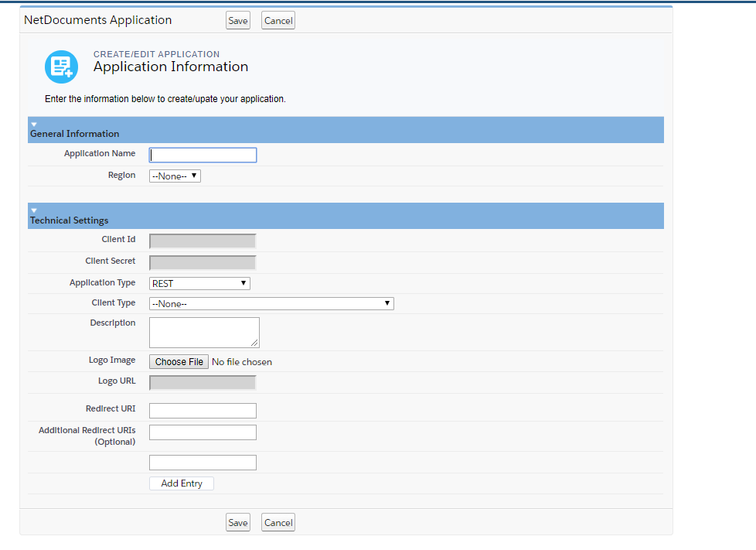Click the 'Client Secret' label

pyautogui.click(x=111, y=261)
